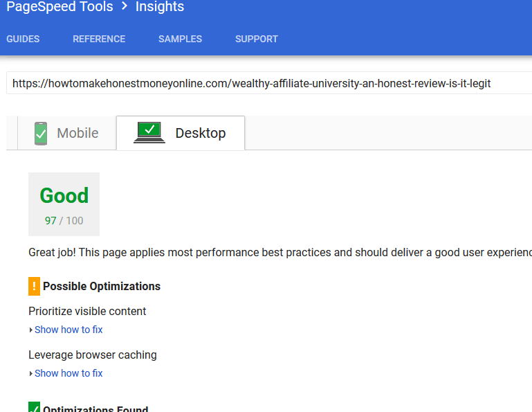The image size is (532, 412).
Task: Switch to the Mobile tab
Action: (x=67, y=133)
